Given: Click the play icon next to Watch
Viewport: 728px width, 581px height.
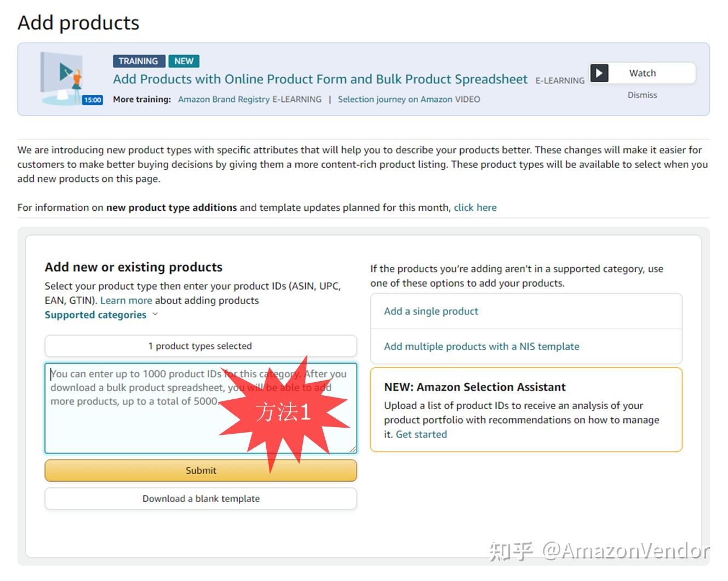Looking at the screenshot, I should coord(599,73).
